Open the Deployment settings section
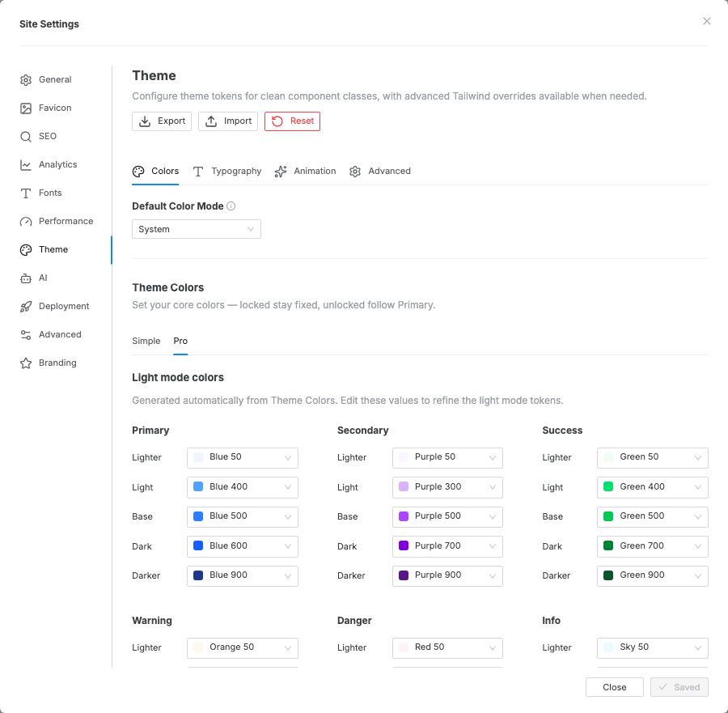 tap(64, 307)
